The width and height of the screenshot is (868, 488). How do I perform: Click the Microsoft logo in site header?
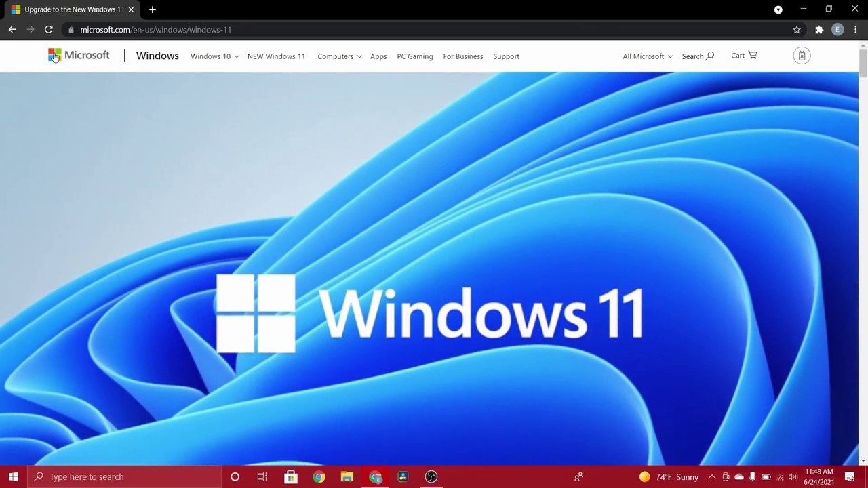pos(79,56)
